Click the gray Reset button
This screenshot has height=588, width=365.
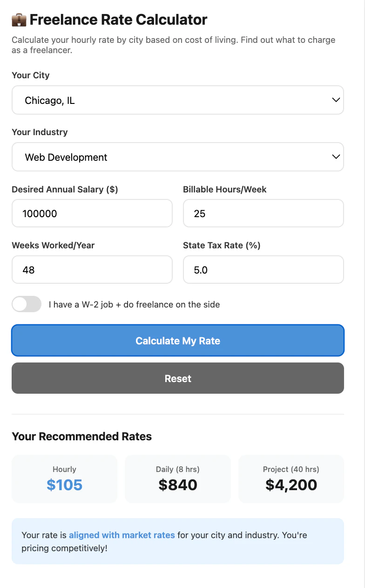pos(177,378)
